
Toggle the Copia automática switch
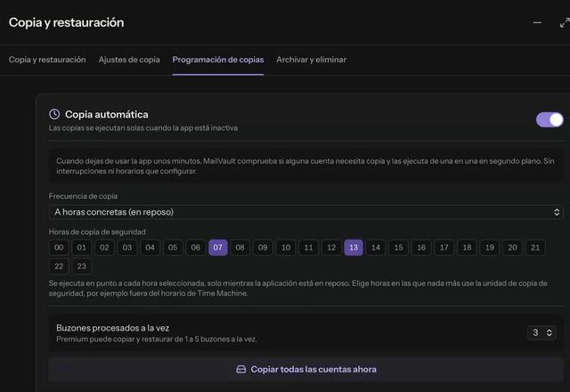coord(550,119)
